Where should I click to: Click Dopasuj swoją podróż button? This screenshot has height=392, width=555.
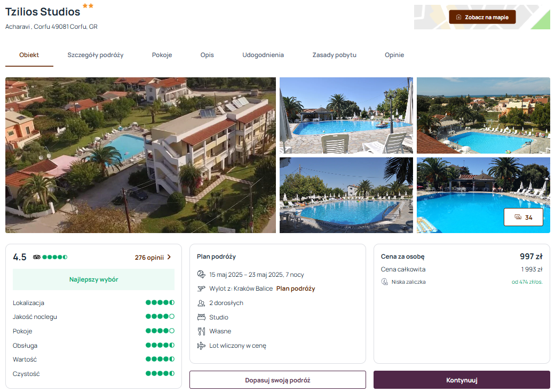pyautogui.click(x=277, y=380)
